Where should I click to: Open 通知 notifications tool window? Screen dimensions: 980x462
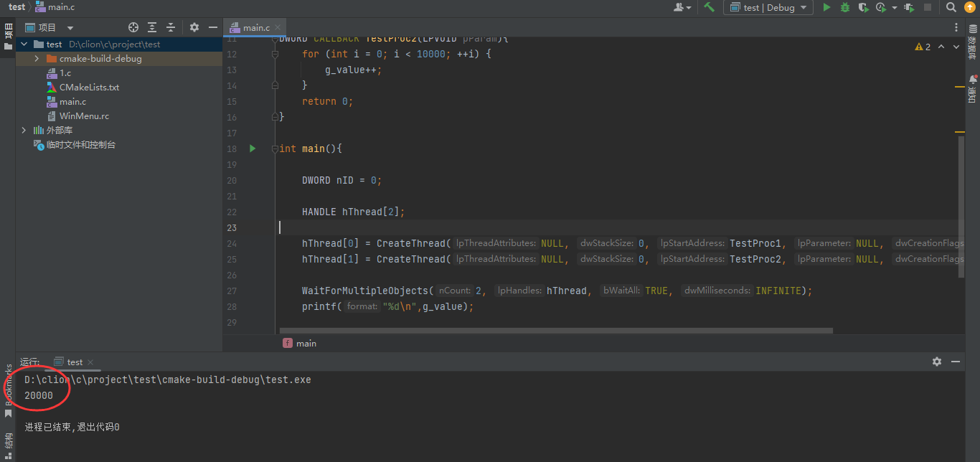pos(972,88)
